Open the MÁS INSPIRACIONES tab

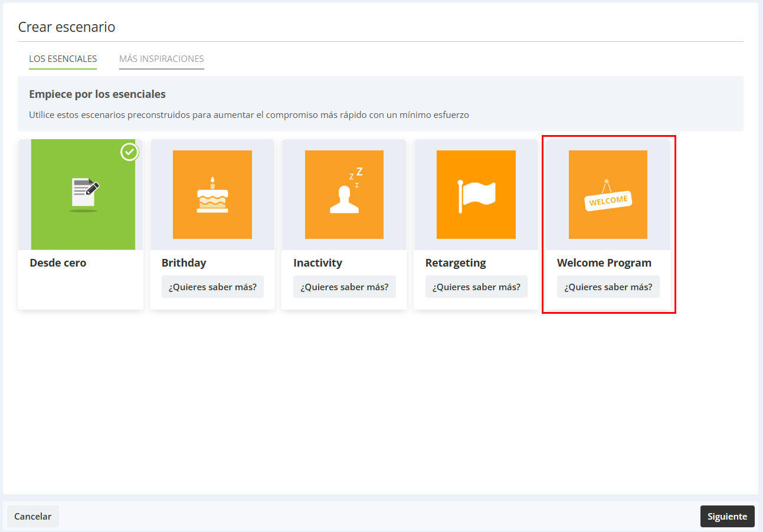coord(162,59)
